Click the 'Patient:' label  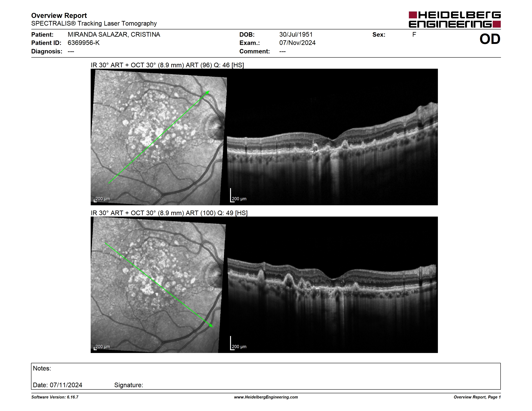(x=42, y=35)
